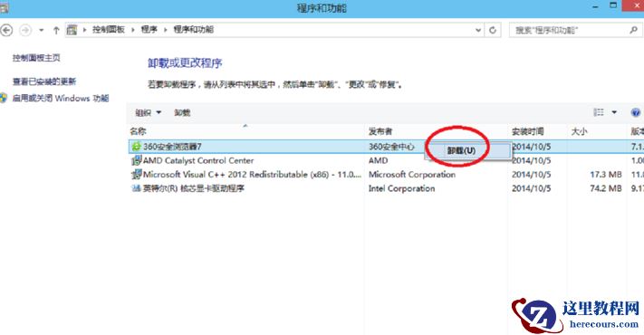This screenshot has width=644, height=335.
Task: Select Microsoft Visual C++ 2012 Redistributable row
Action: [x=386, y=175]
